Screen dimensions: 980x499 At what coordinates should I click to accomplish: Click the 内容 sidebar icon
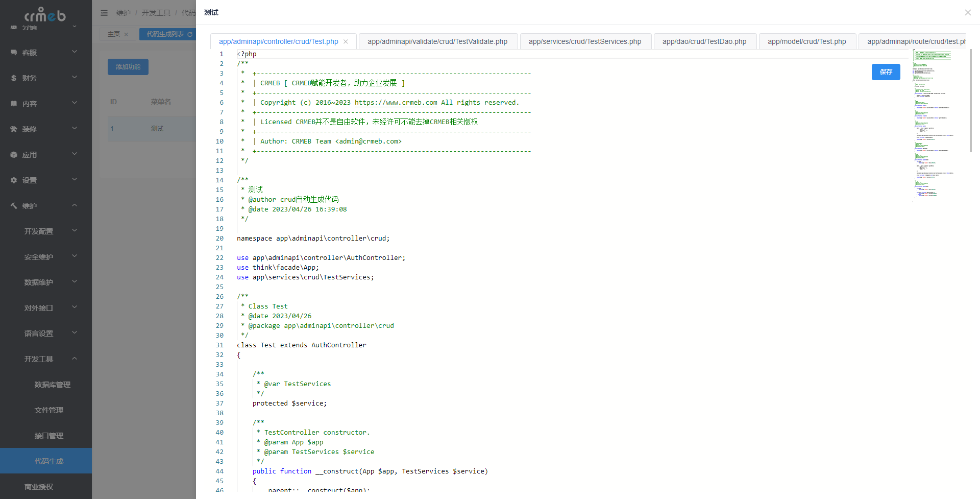14,103
